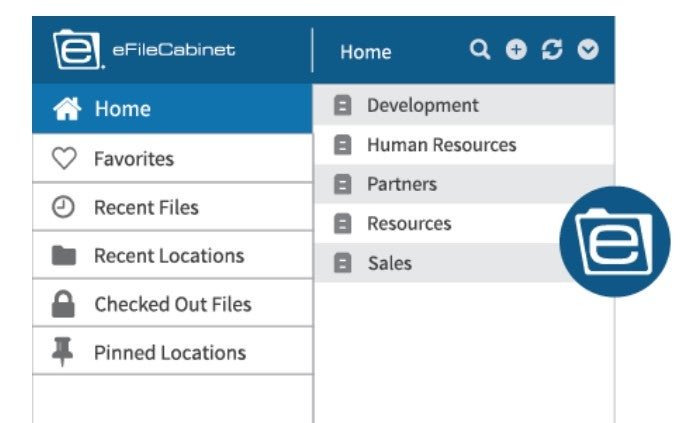The image size is (680, 423).
Task: Open the header dropdown chevron menu
Action: [588, 49]
